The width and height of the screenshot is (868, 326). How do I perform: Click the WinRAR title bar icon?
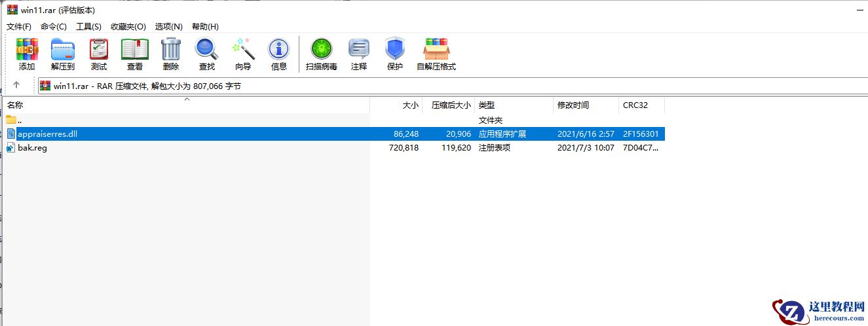tap(12, 10)
